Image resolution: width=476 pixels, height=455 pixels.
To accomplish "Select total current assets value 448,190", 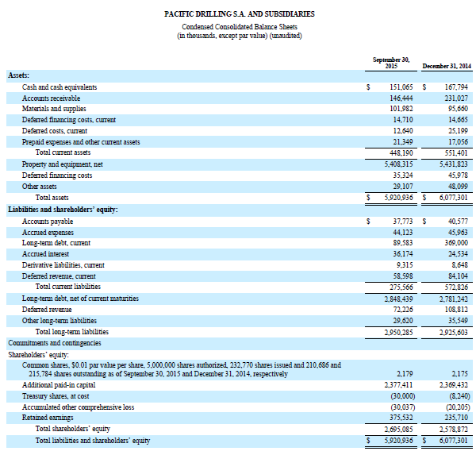I will (x=401, y=153).
